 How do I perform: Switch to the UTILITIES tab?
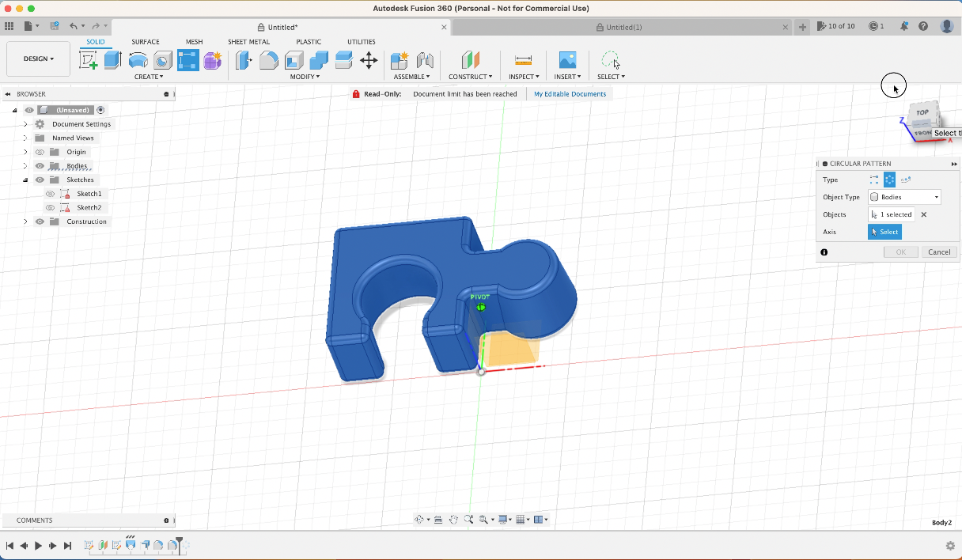click(x=362, y=42)
